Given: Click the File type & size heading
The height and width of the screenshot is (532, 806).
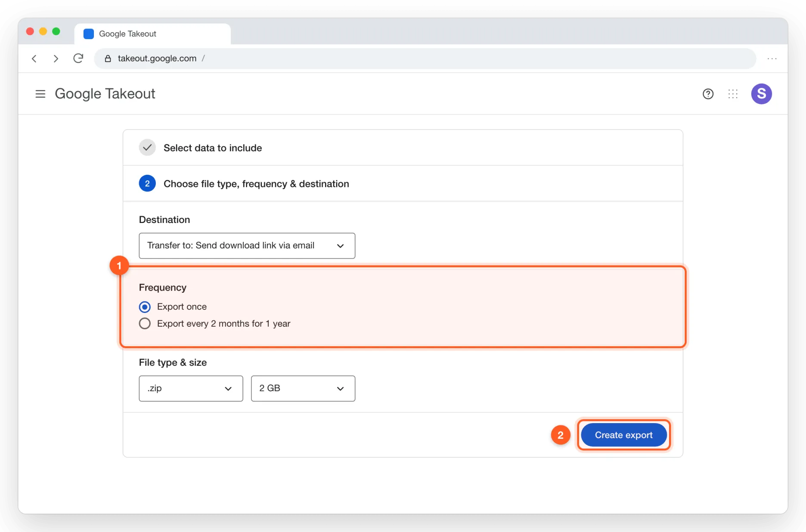Looking at the screenshot, I should 173,363.
